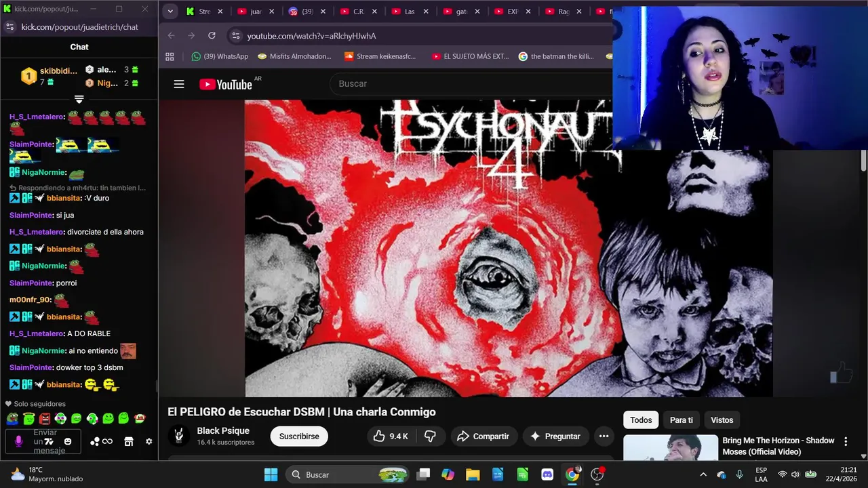Close the gat YouTube tab
Image resolution: width=868 pixels, height=488 pixels.
coord(477,12)
